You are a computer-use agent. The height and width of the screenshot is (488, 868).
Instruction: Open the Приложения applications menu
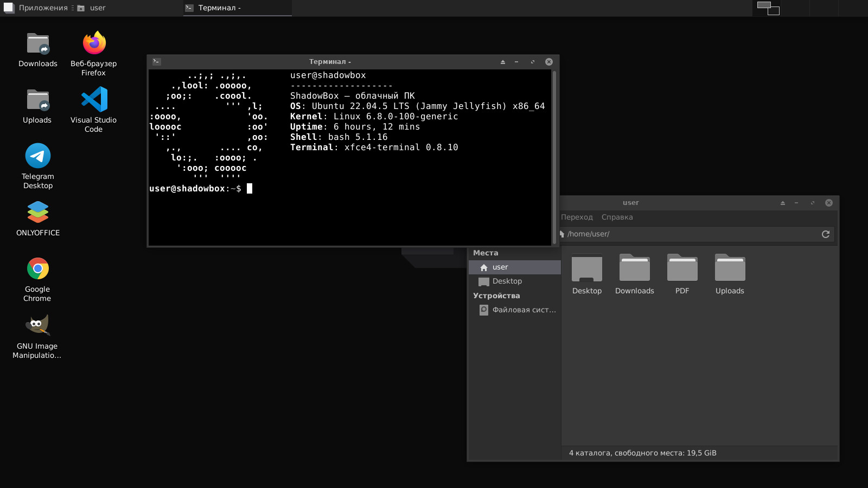[36, 8]
